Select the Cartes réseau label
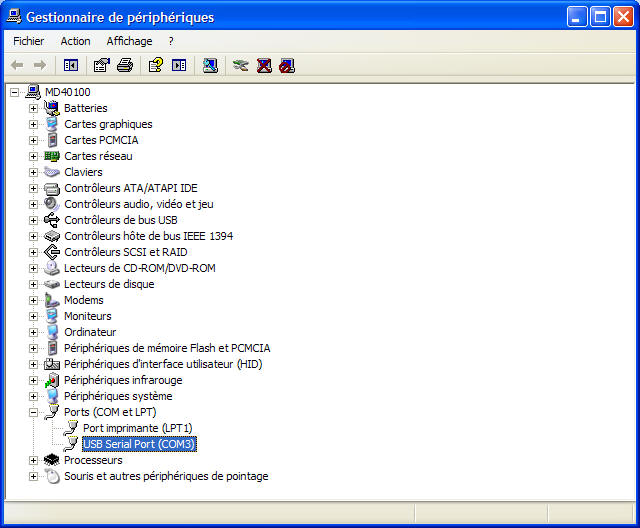 (98, 156)
